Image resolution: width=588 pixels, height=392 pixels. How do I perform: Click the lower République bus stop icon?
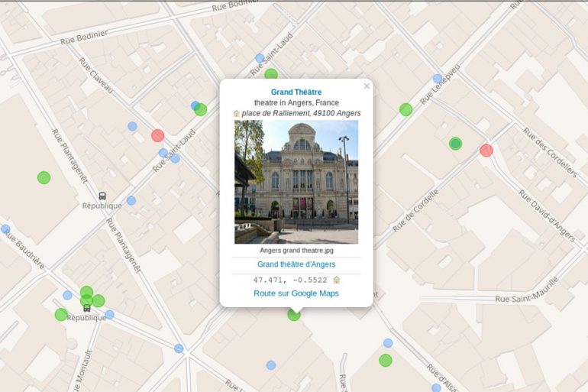tap(86, 308)
